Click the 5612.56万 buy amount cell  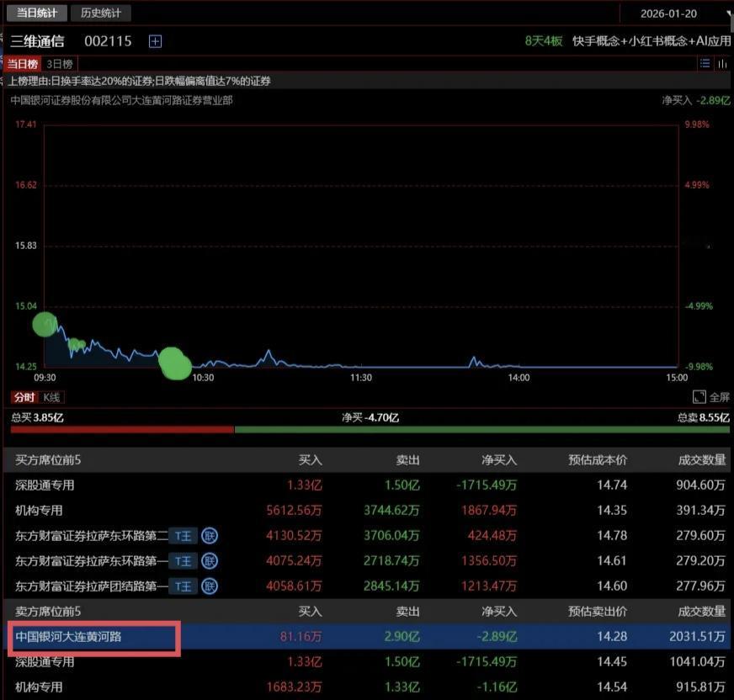294,511
